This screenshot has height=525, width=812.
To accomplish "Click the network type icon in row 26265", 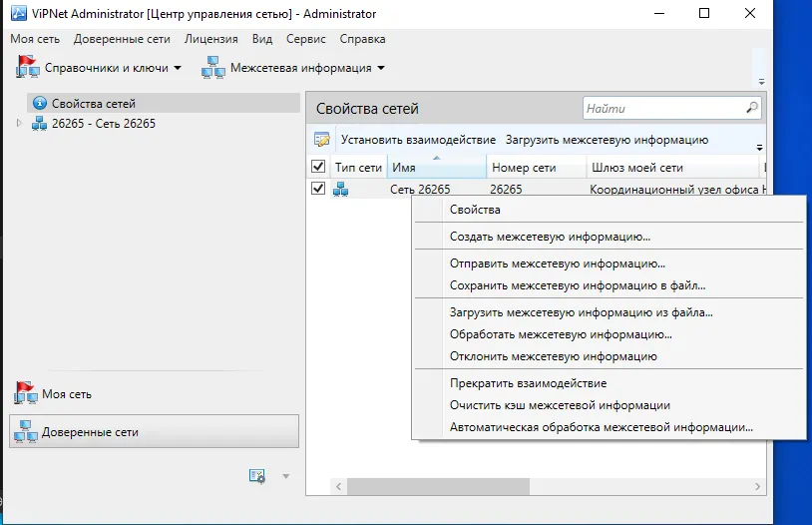I will tap(340, 190).
